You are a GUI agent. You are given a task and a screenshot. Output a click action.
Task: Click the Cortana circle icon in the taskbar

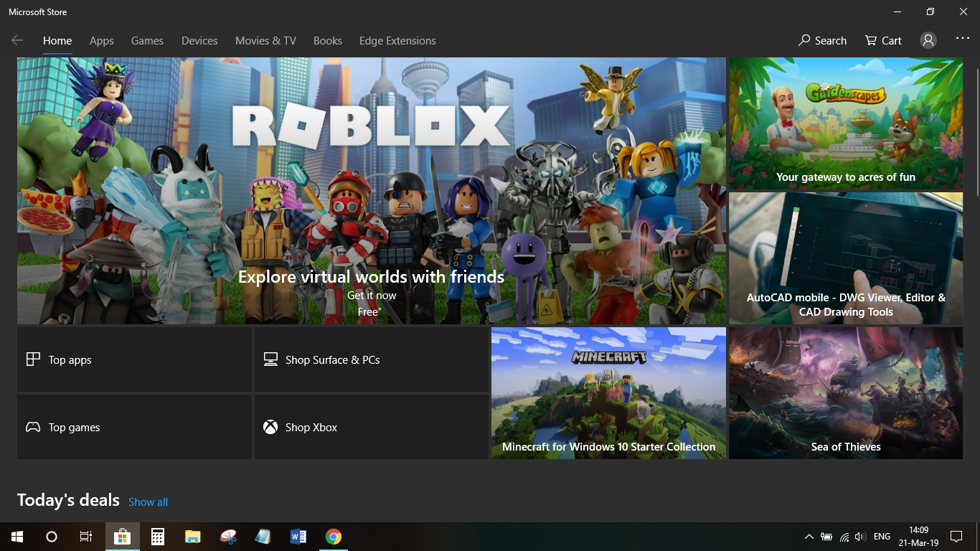pos(52,537)
